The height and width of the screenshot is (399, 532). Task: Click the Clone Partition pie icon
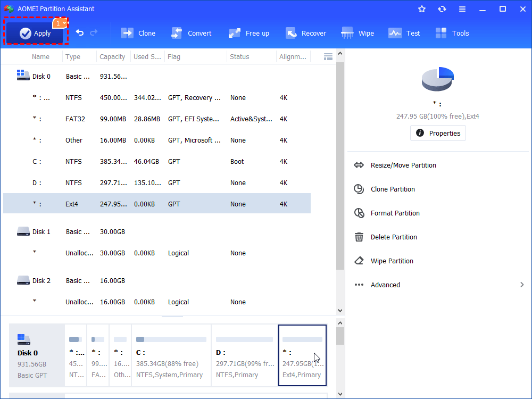(359, 189)
